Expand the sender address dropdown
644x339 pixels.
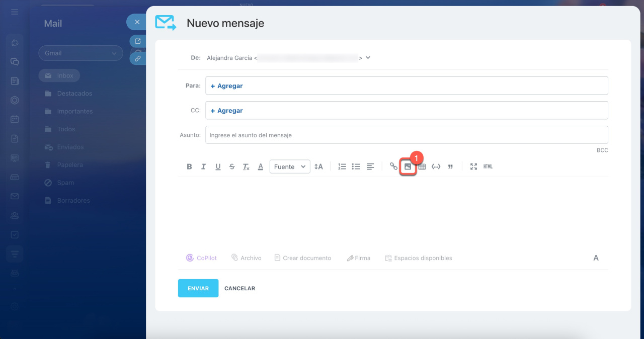pyautogui.click(x=368, y=58)
